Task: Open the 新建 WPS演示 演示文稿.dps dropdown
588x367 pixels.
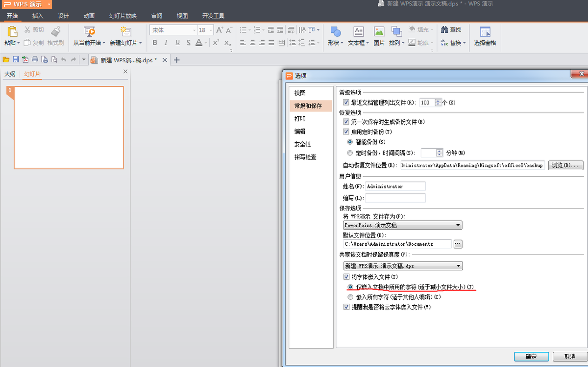Action: click(x=403, y=265)
